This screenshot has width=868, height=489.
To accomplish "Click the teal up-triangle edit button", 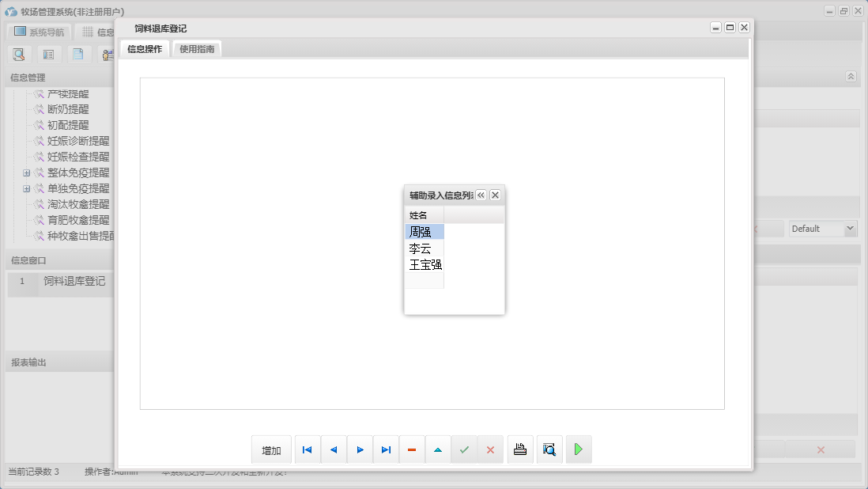I will point(438,449).
